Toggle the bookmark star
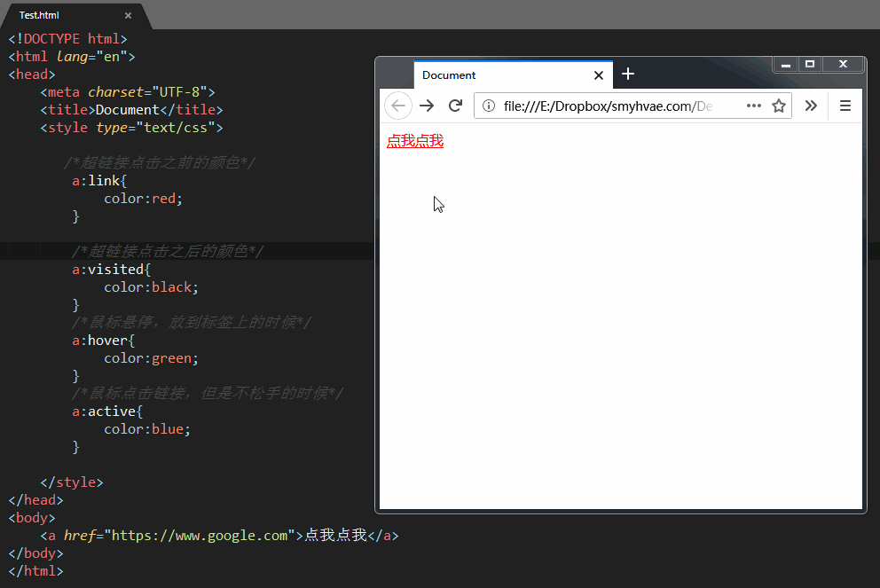The width and height of the screenshot is (880, 588). tap(779, 106)
